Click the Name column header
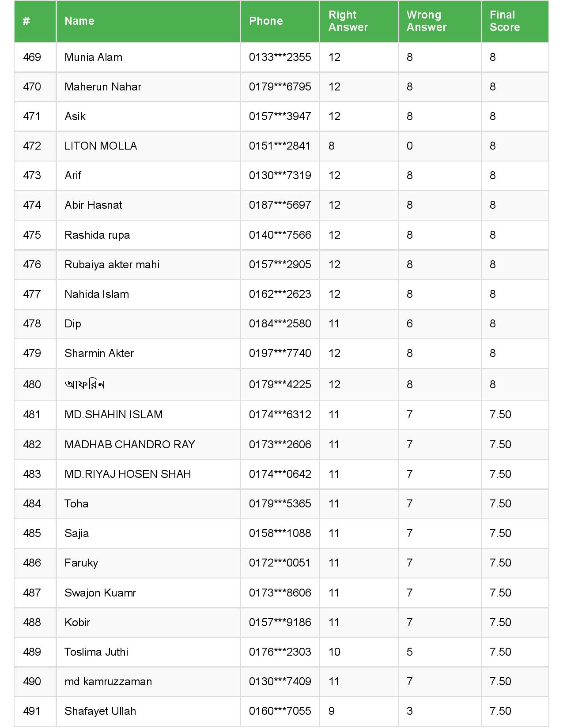Viewport: 563px width, 728px height. [x=79, y=21]
